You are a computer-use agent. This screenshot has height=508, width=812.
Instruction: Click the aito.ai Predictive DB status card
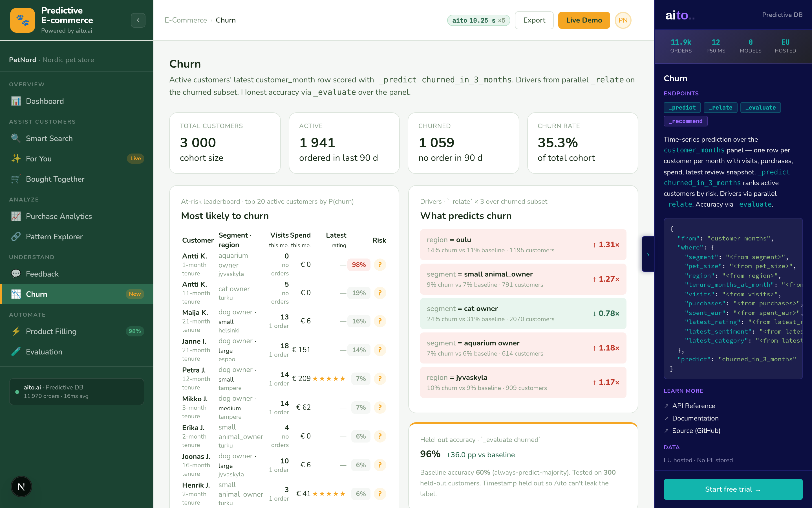[x=76, y=392]
